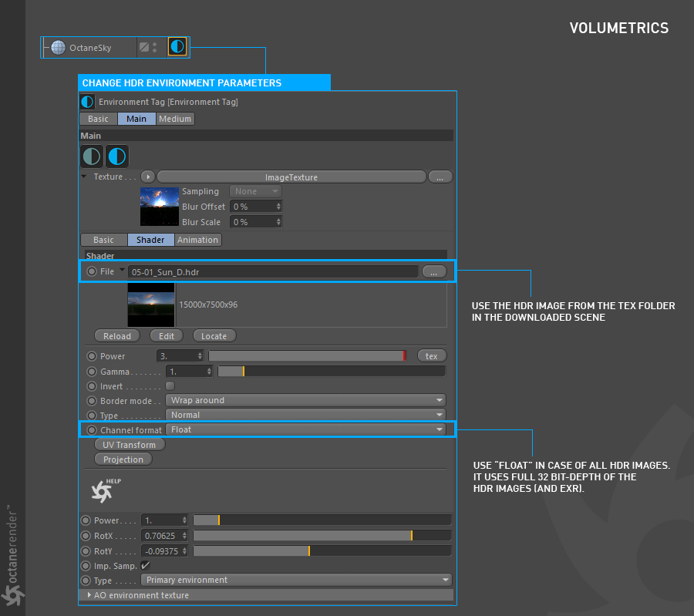Click the OctaneSky layer checkerboard icon
The width and height of the screenshot is (694, 616).
click(x=143, y=47)
